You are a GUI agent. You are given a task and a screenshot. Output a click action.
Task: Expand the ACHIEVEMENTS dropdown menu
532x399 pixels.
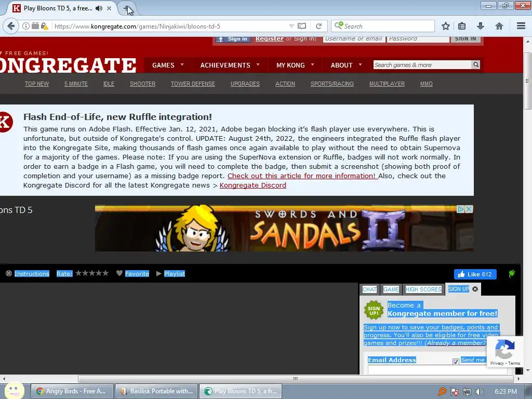[230, 65]
